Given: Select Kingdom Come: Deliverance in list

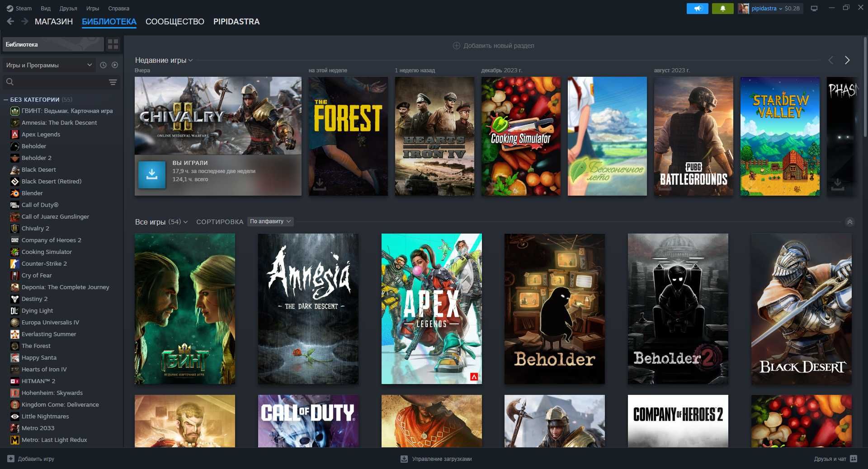Looking at the screenshot, I should (60, 404).
